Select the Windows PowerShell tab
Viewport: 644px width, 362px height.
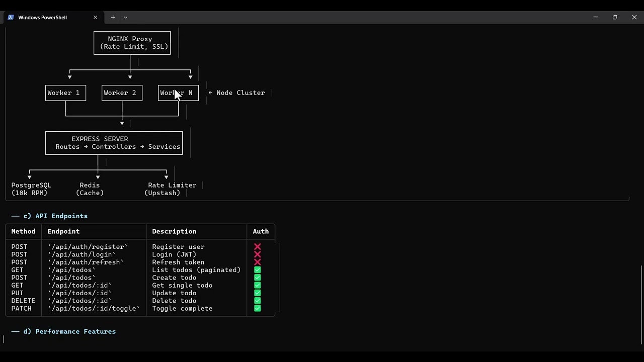click(53, 17)
